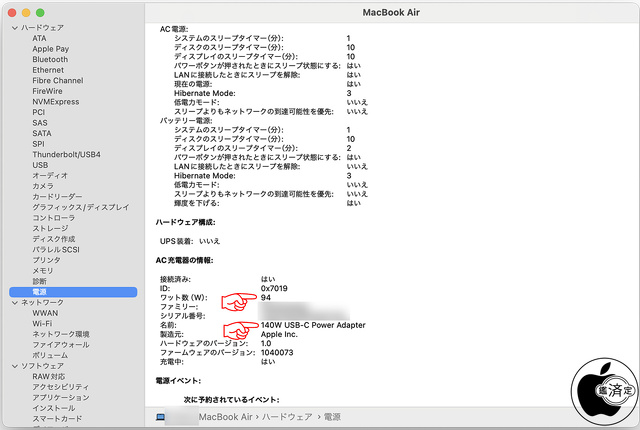Select SAS in the sidebar
The height and width of the screenshot is (430, 640).
coord(40,123)
